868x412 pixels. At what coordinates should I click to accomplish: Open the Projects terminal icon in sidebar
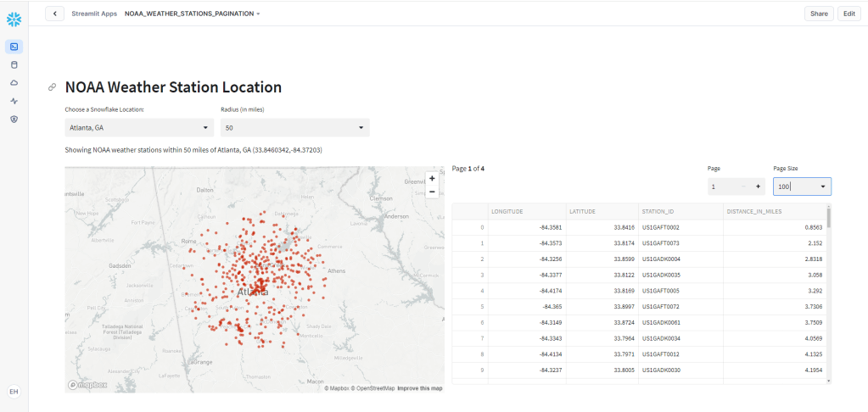pos(14,47)
